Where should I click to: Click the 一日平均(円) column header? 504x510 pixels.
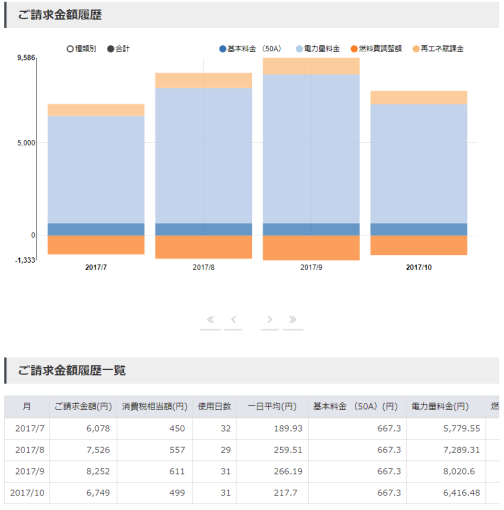pos(272,407)
